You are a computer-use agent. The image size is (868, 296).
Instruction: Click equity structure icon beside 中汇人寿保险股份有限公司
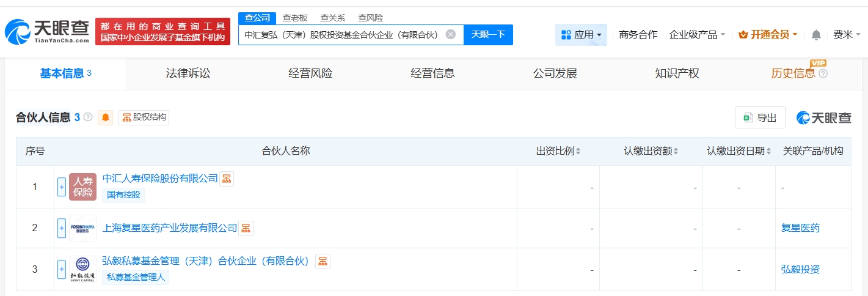[x=227, y=179]
